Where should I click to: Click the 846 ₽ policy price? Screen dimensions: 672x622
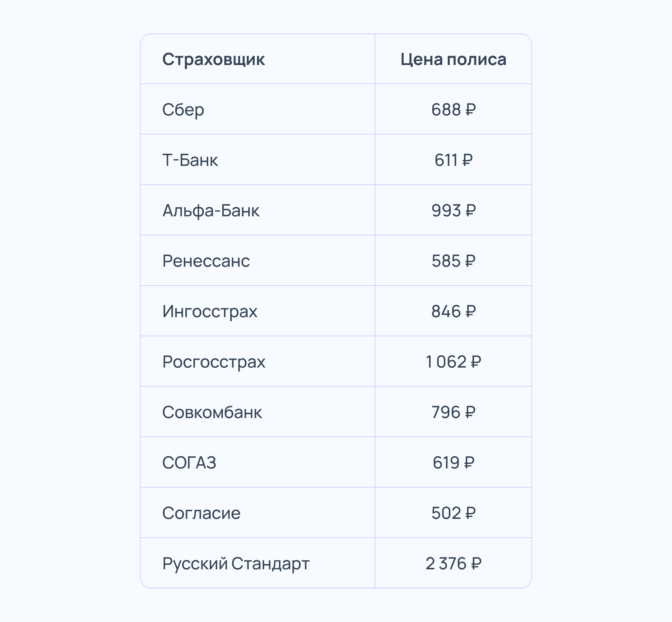[x=453, y=311]
